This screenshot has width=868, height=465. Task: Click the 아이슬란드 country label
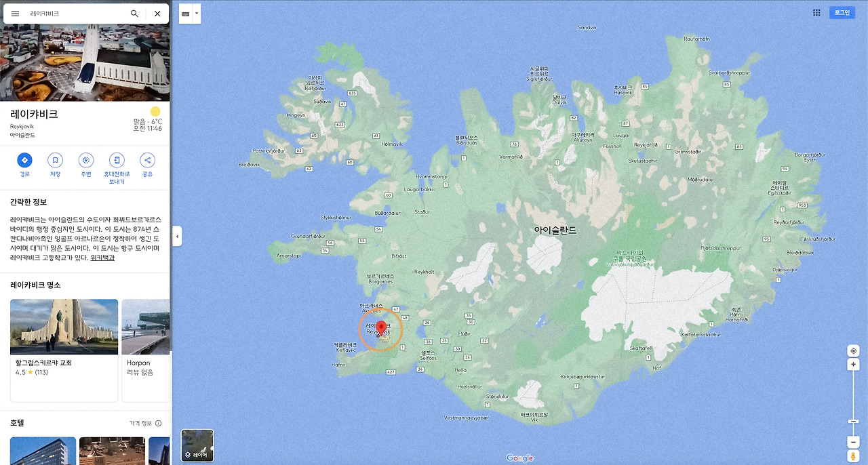tap(555, 230)
